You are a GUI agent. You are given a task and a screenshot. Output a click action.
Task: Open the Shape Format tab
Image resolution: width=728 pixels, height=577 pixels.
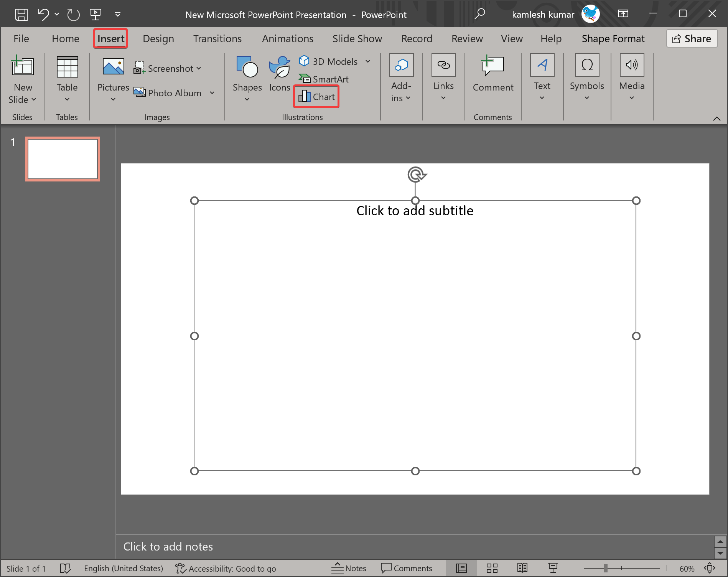coord(613,39)
